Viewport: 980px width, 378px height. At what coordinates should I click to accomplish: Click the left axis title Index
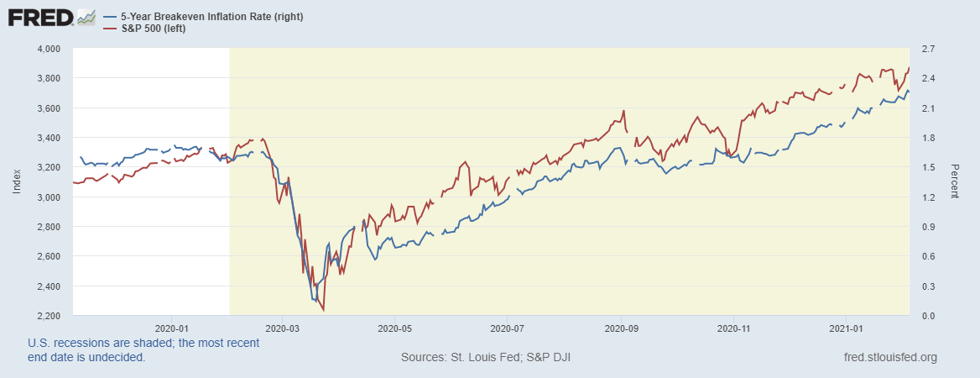[17, 181]
